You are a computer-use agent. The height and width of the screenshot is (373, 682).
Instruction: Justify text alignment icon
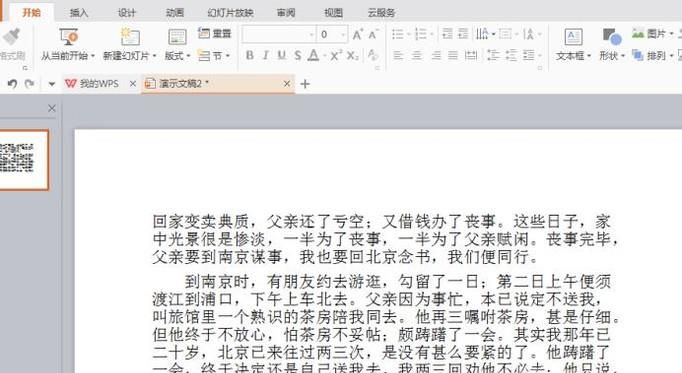(x=453, y=55)
